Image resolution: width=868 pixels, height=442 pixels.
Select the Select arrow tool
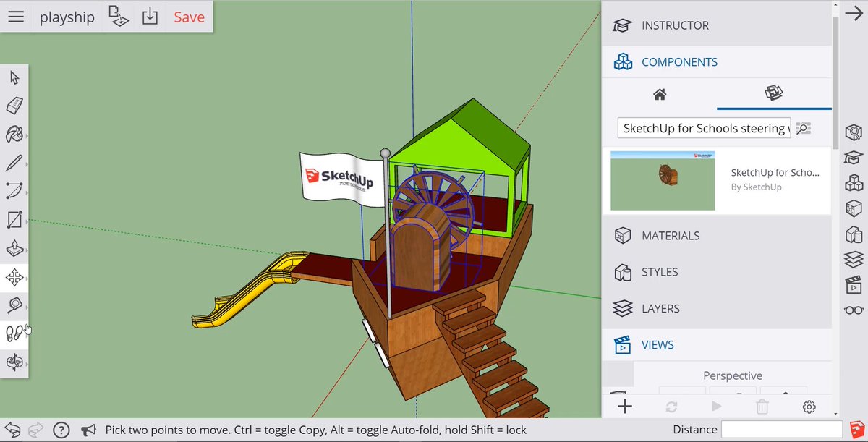[x=14, y=77]
